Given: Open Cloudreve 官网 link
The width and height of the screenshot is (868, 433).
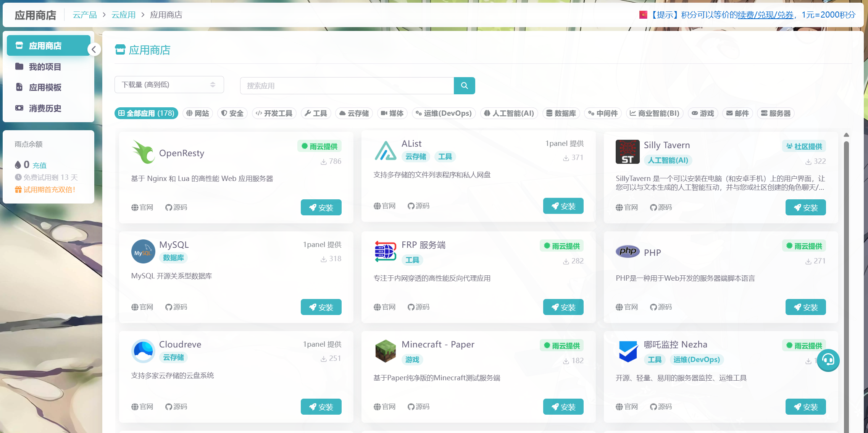Looking at the screenshot, I should (142, 407).
